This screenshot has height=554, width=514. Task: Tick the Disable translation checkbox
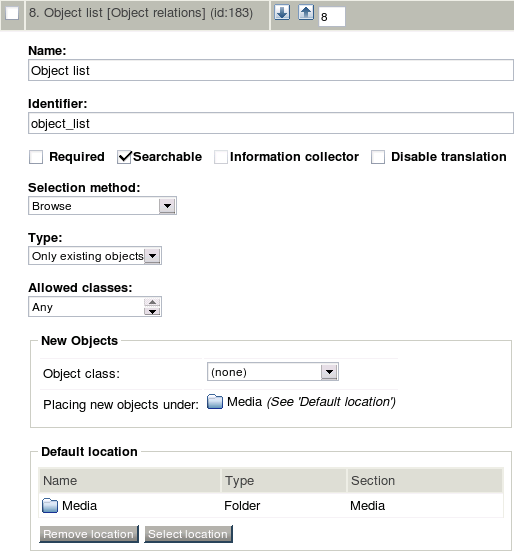click(378, 157)
